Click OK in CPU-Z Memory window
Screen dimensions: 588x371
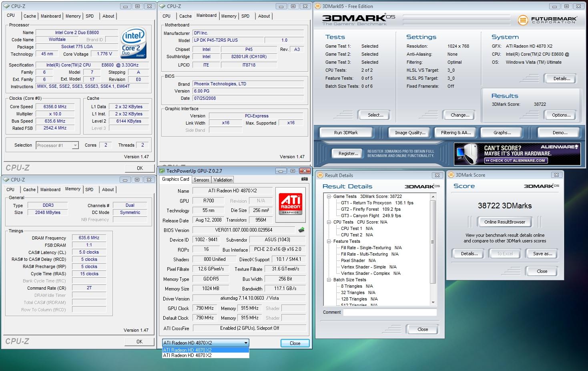tap(139, 342)
